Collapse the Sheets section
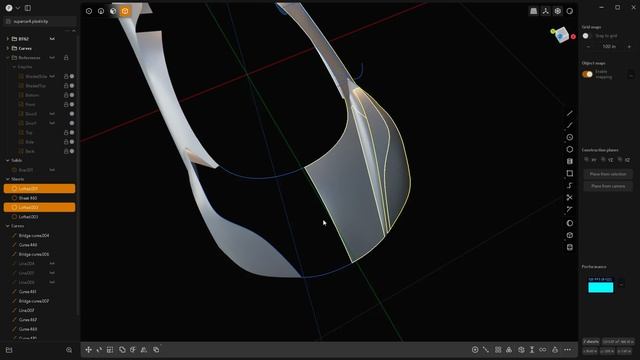This screenshot has width=640, height=360. tap(7, 179)
